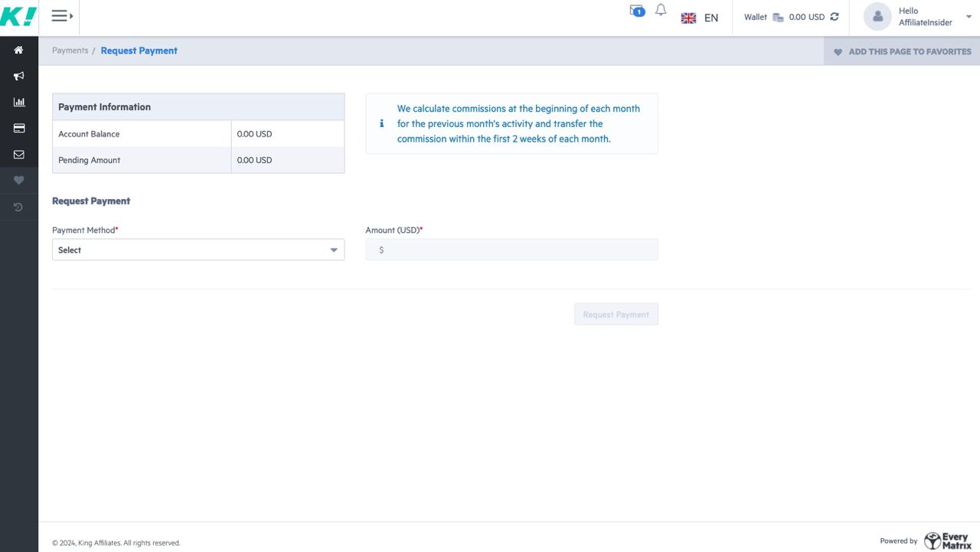
Task: Click the Request Payment section heading
Action: (91, 201)
